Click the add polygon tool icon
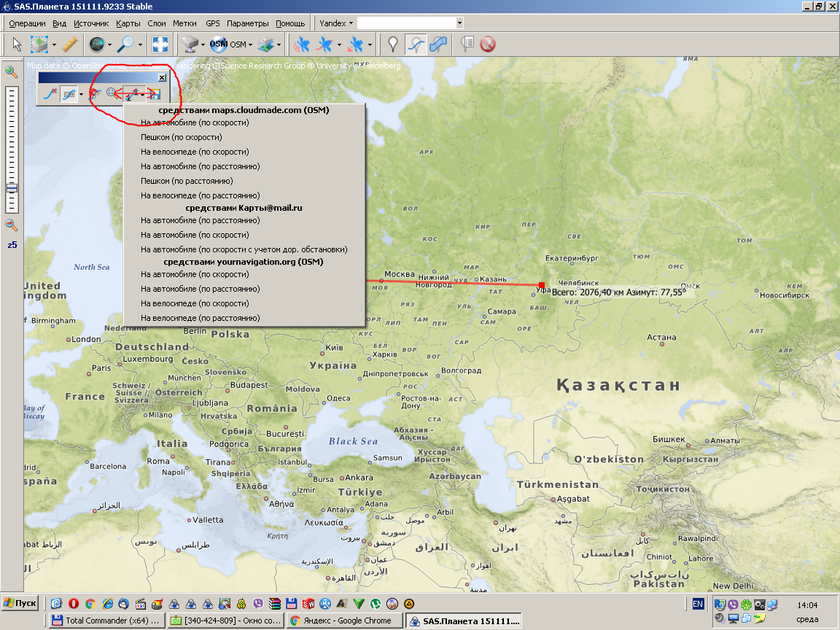 tap(438, 44)
